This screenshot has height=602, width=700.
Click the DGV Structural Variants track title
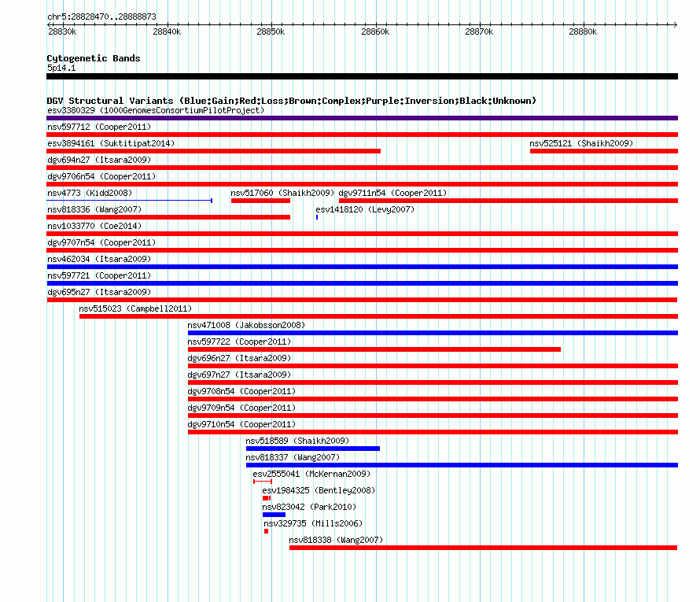pyautogui.click(x=292, y=101)
